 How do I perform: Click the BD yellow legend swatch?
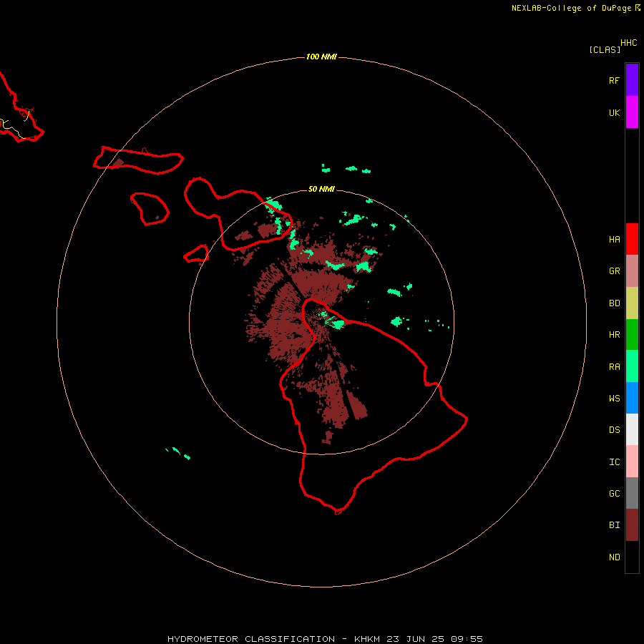click(632, 303)
